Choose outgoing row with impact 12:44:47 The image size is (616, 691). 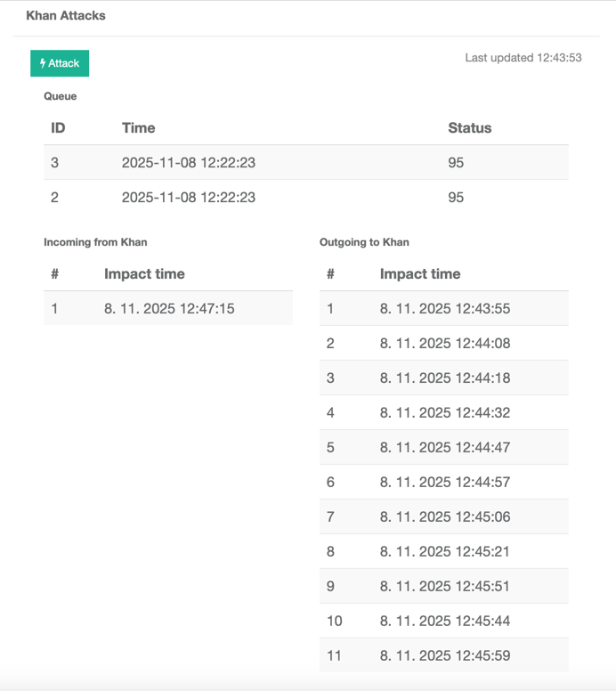pos(444,448)
